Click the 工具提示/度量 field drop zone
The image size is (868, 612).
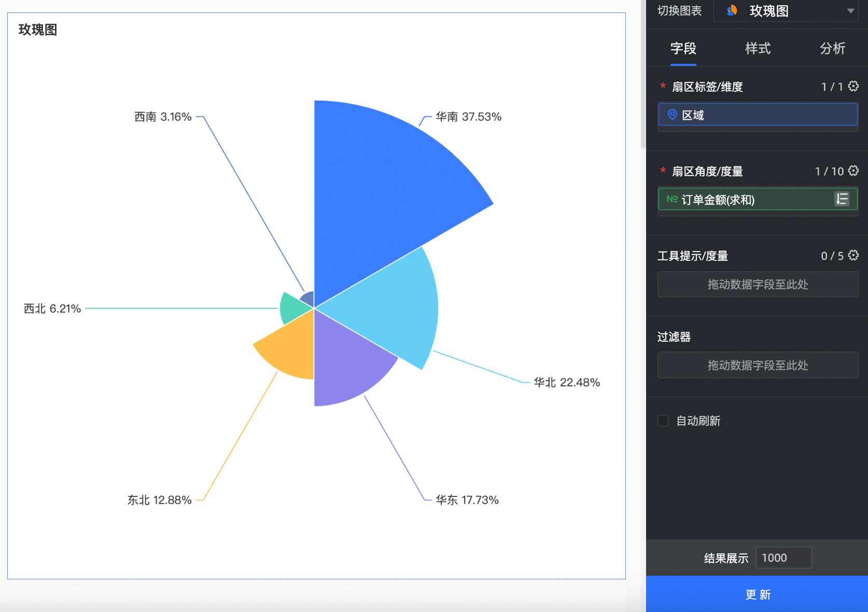click(758, 284)
